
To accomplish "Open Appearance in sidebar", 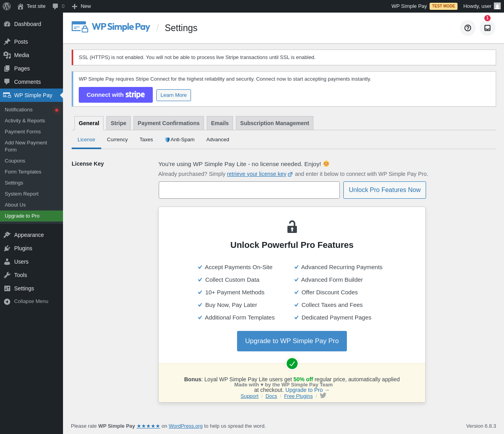I will (31, 235).
